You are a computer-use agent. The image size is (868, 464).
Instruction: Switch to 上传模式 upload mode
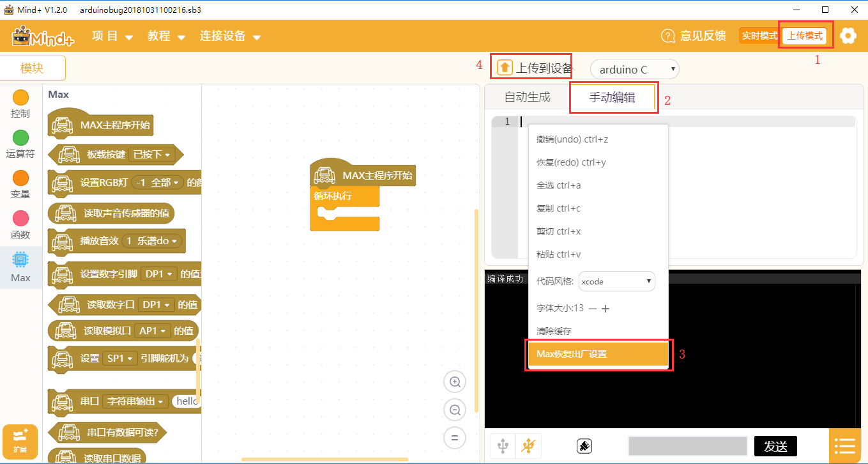[805, 36]
